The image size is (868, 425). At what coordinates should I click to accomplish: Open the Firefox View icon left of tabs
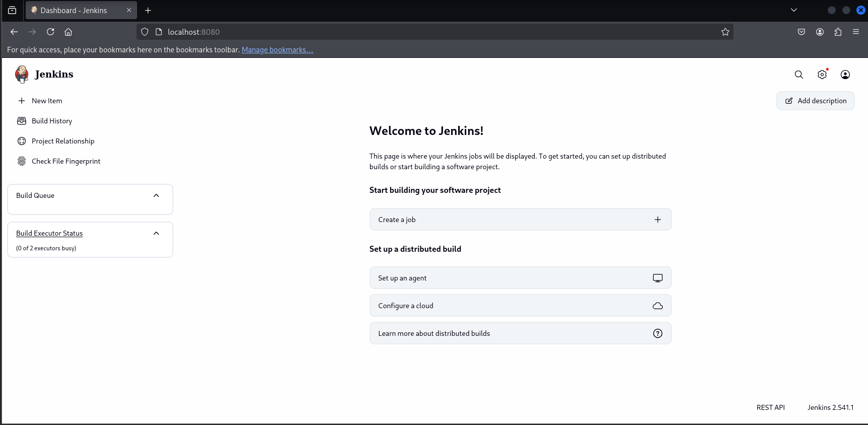(12, 10)
